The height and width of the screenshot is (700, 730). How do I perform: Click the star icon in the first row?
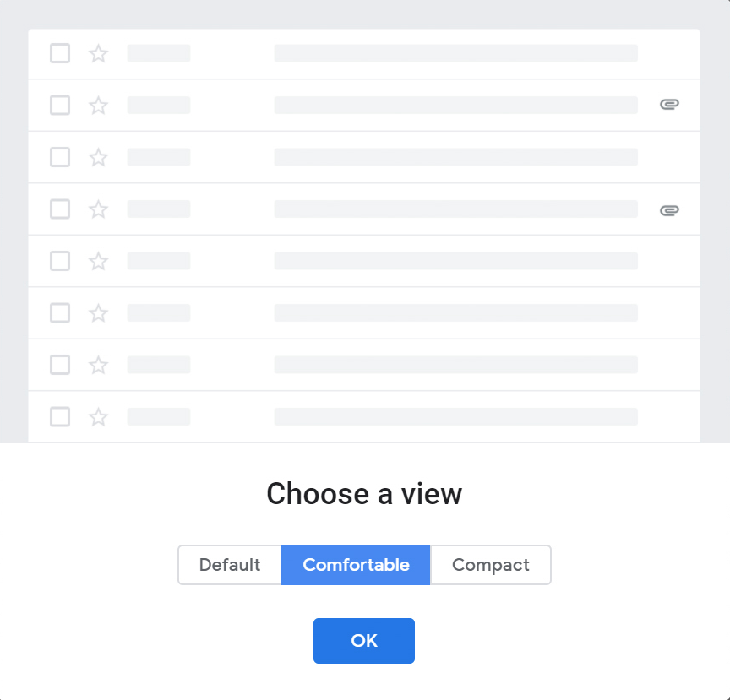pos(98,53)
